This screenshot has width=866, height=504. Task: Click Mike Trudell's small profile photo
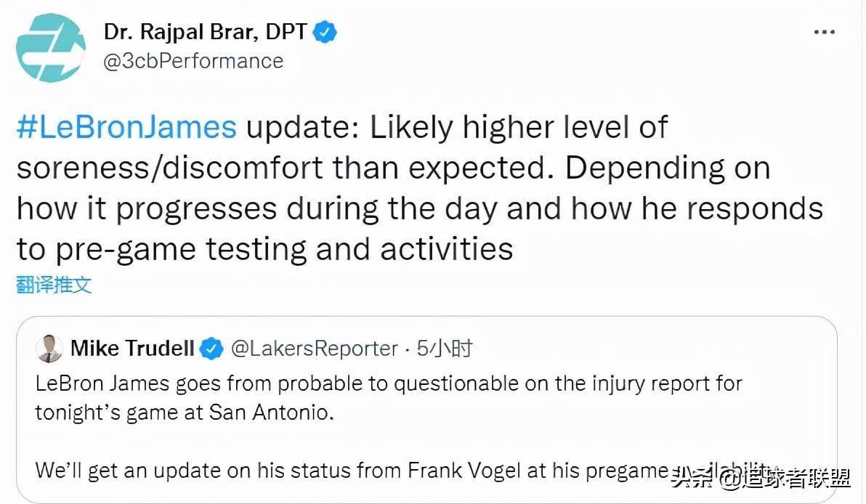point(49,349)
